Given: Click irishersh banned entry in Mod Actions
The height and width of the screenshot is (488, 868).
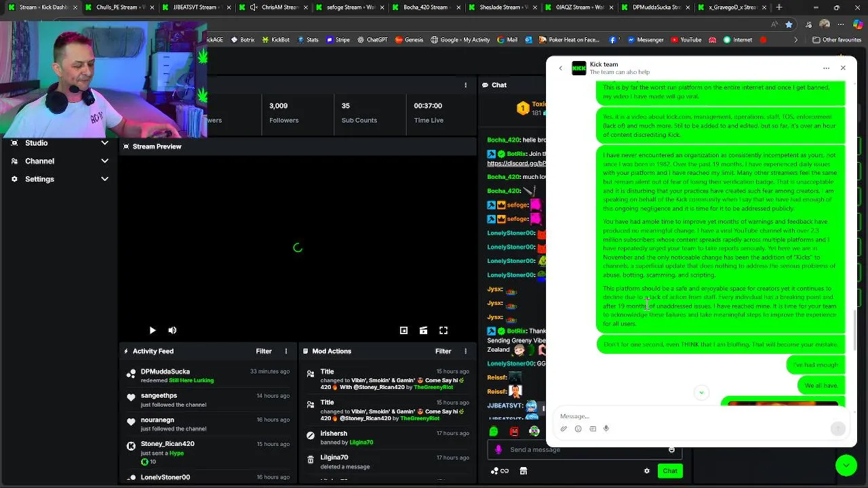Looking at the screenshot, I should click(x=387, y=438).
